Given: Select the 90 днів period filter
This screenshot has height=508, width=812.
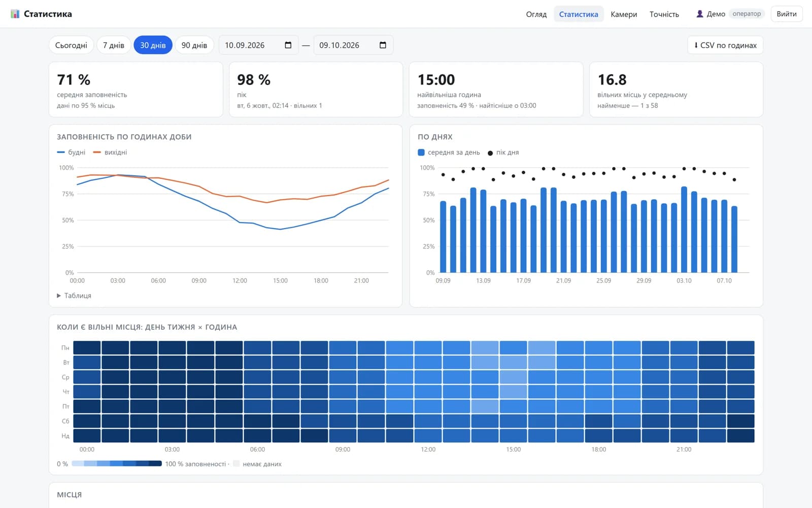Looking at the screenshot, I should pyautogui.click(x=194, y=45).
